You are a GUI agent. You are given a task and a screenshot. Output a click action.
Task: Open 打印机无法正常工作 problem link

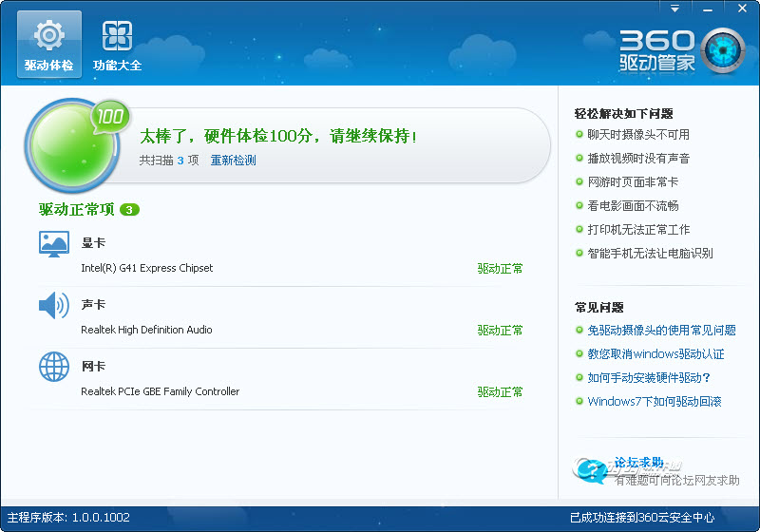pyautogui.click(x=638, y=230)
